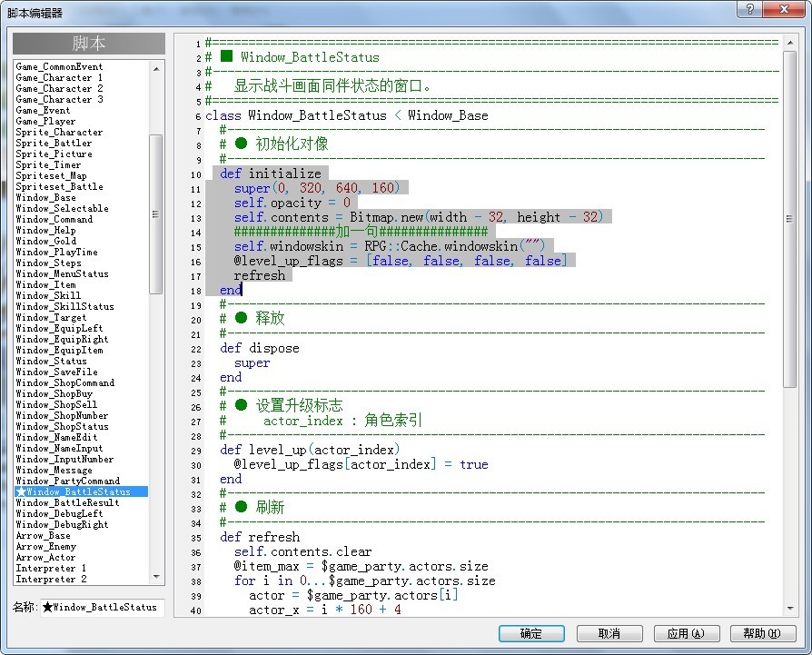This screenshot has width=812, height=655.
Task: Select the Arrow_Enemy script entry
Action: pos(46,546)
